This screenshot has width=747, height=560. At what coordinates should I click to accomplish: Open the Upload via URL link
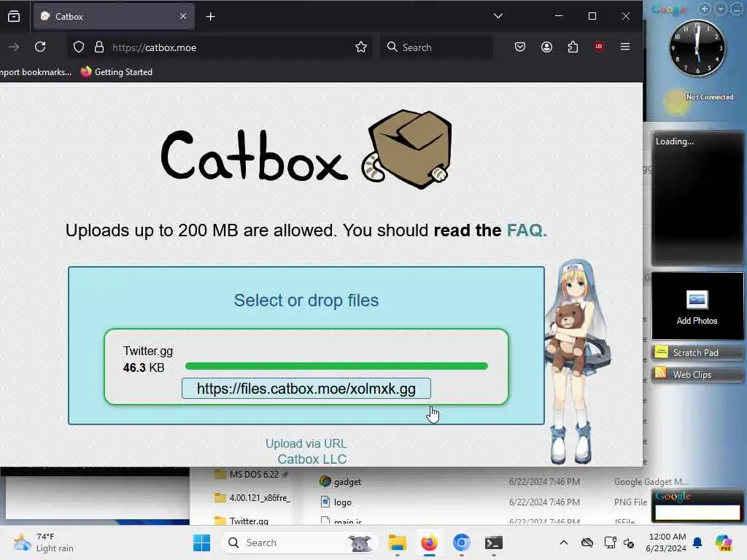click(306, 443)
